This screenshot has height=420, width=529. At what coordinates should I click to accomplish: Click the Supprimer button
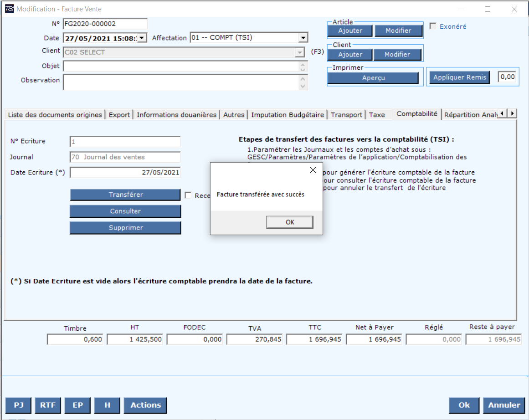point(125,227)
